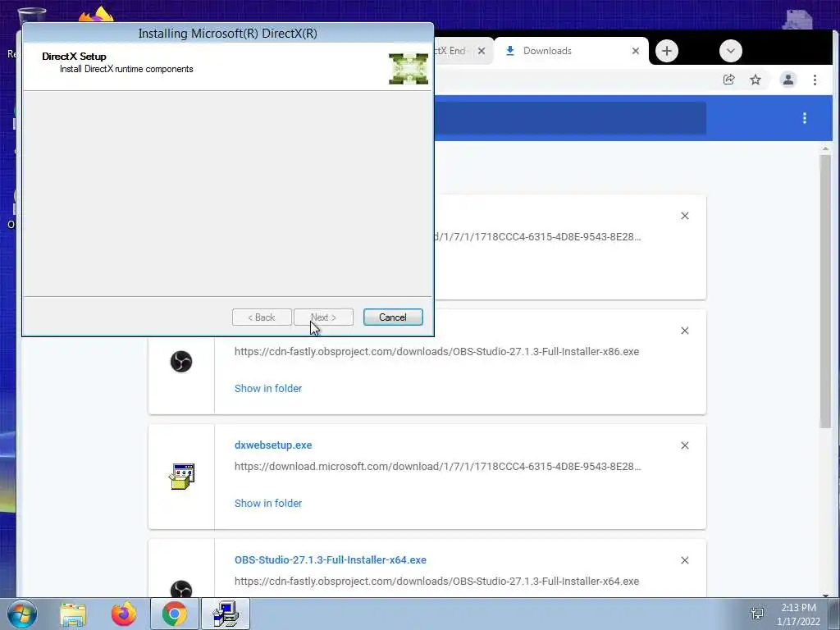Viewport: 840px width, 630px height.
Task: Launch Firefox from the taskbar
Action: point(124,614)
